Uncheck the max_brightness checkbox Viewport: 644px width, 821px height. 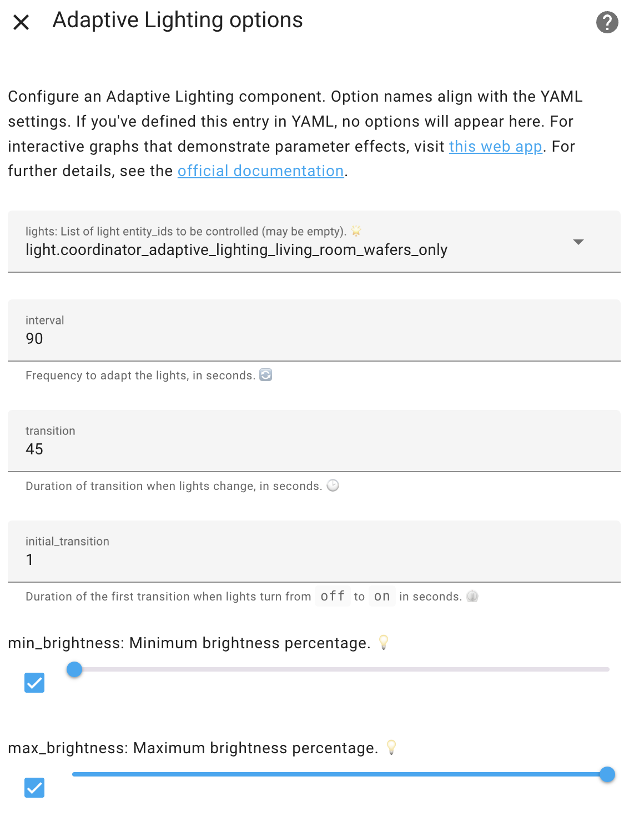tap(34, 788)
